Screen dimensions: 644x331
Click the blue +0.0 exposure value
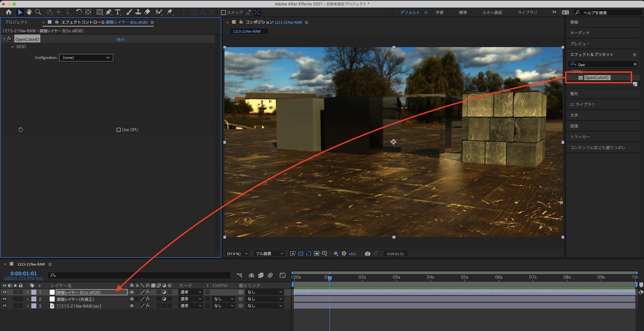[352, 254]
